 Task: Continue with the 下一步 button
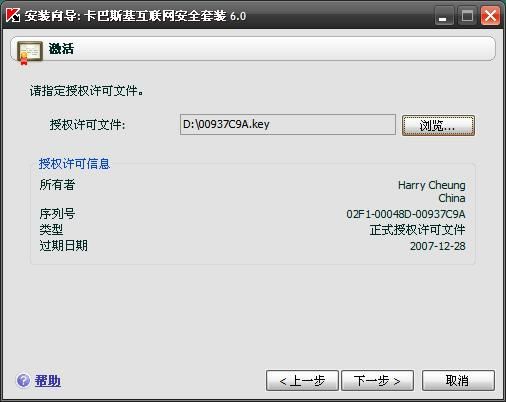pyautogui.click(x=377, y=380)
